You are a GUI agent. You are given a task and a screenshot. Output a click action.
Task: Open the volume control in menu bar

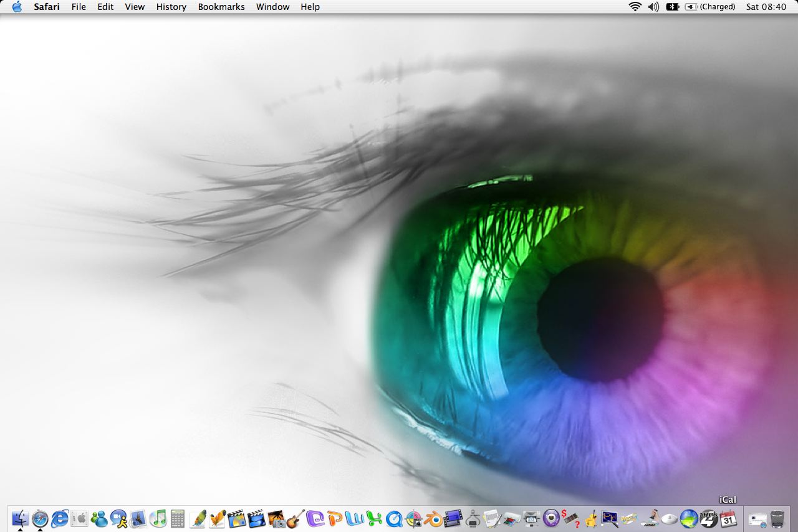(x=653, y=7)
